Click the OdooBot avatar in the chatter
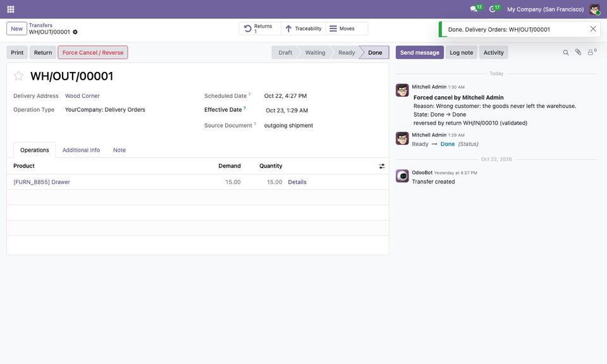The image size is (607, 364). (x=402, y=176)
